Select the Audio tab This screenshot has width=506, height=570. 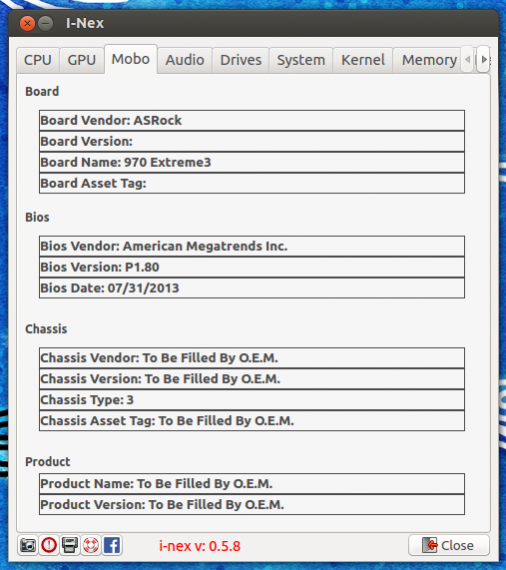click(x=185, y=60)
